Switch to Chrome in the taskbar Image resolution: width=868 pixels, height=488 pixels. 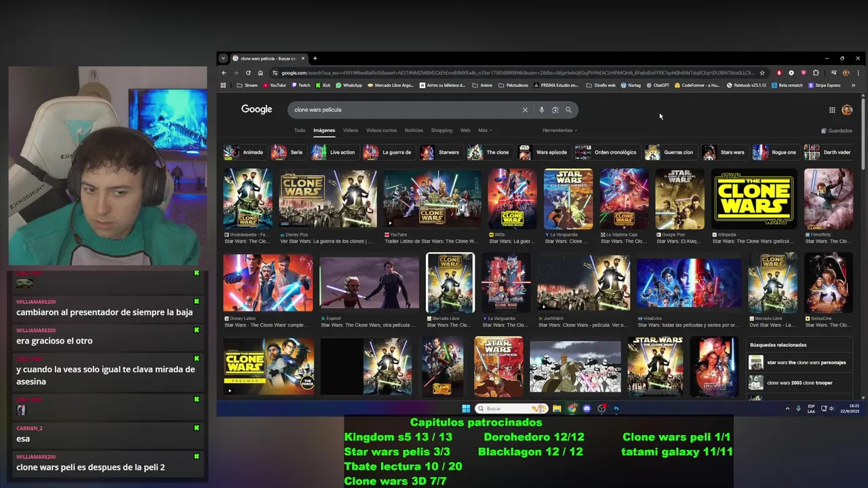572,409
